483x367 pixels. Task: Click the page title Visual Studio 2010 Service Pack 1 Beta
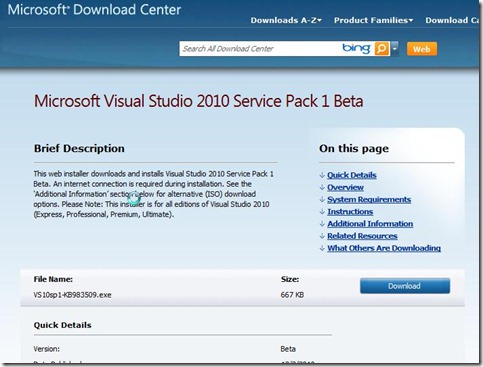[198, 101]
